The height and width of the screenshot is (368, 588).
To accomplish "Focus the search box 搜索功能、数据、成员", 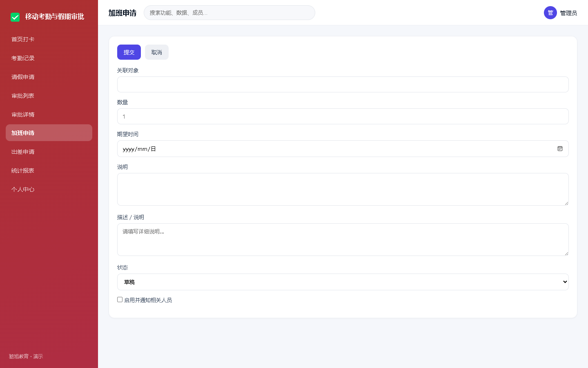I will [229, 13].
